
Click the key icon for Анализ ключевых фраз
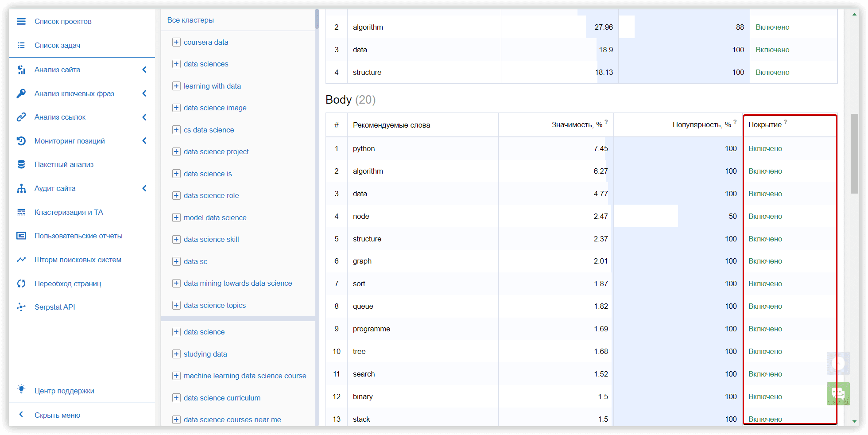21,93
